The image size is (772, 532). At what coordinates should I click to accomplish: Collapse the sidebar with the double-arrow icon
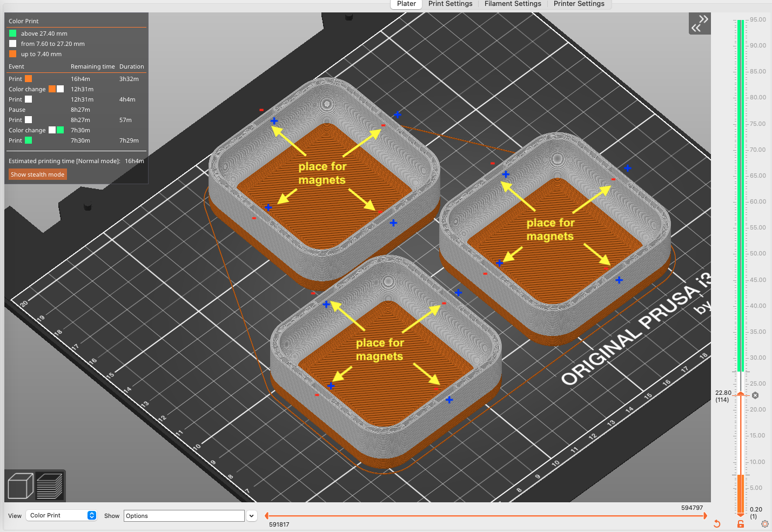[700, 23]
